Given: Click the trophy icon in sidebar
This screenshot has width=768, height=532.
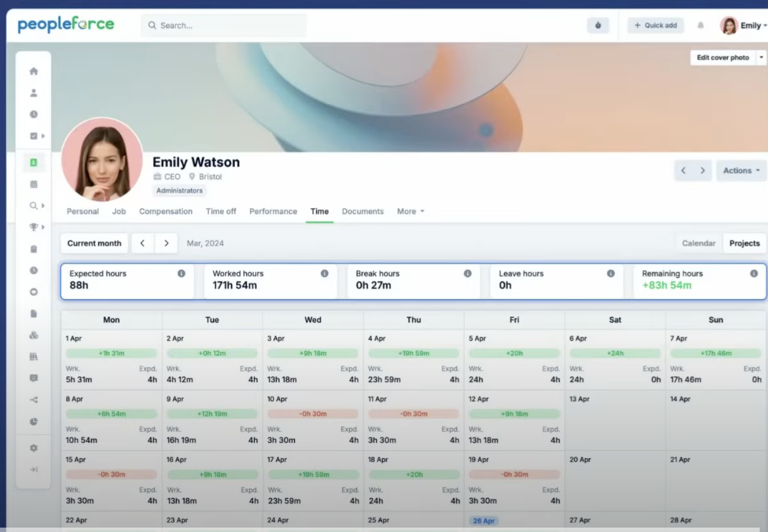Looking at the screenshot, I should 34,227.
